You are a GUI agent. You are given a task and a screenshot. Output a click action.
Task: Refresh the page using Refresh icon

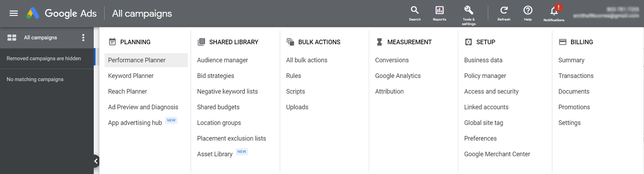pyautogui.click(x=504, y=10)
